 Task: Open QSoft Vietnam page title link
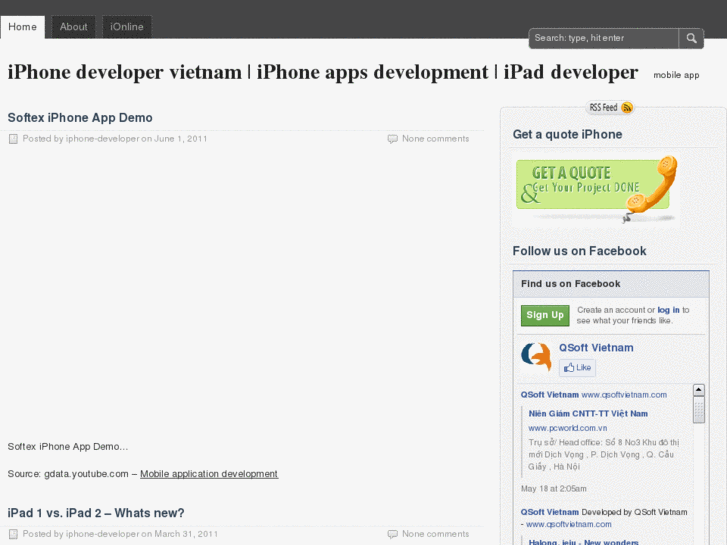tap(596, 348)
